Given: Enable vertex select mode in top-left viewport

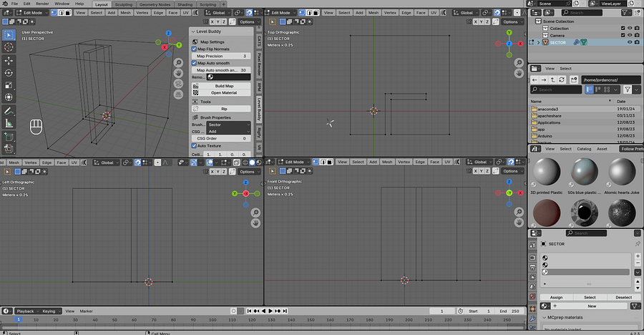Looking at the screenshot, I should point(54,13).
